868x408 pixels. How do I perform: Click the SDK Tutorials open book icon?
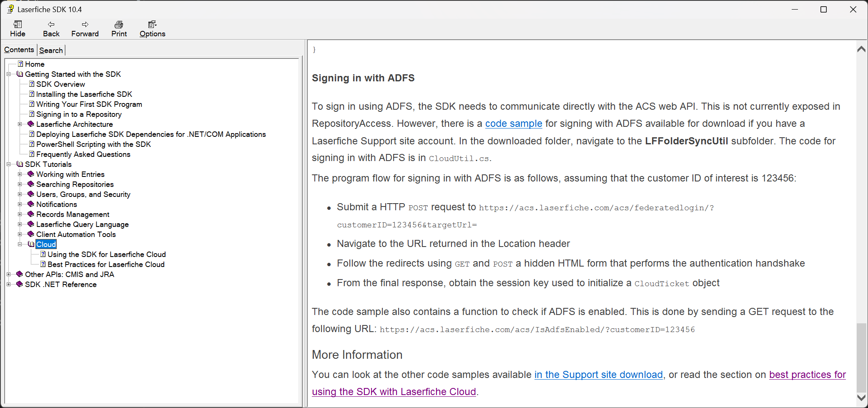click(20, 164)
